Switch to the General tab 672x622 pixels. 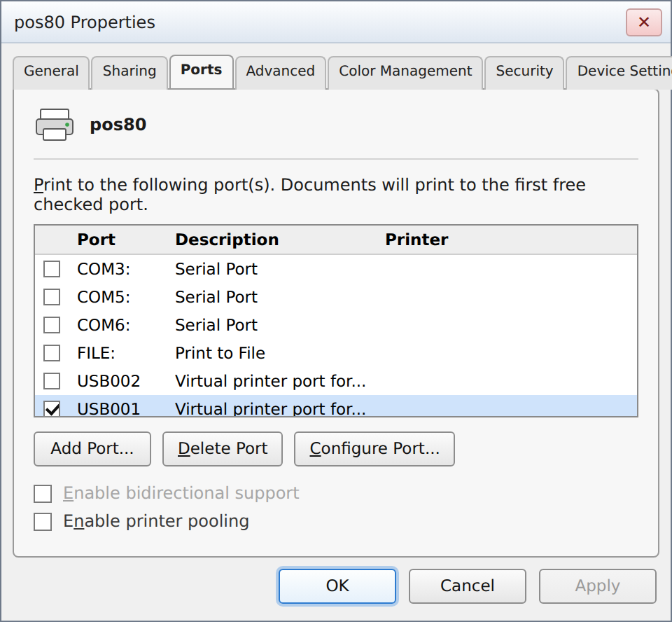(51, 72)
